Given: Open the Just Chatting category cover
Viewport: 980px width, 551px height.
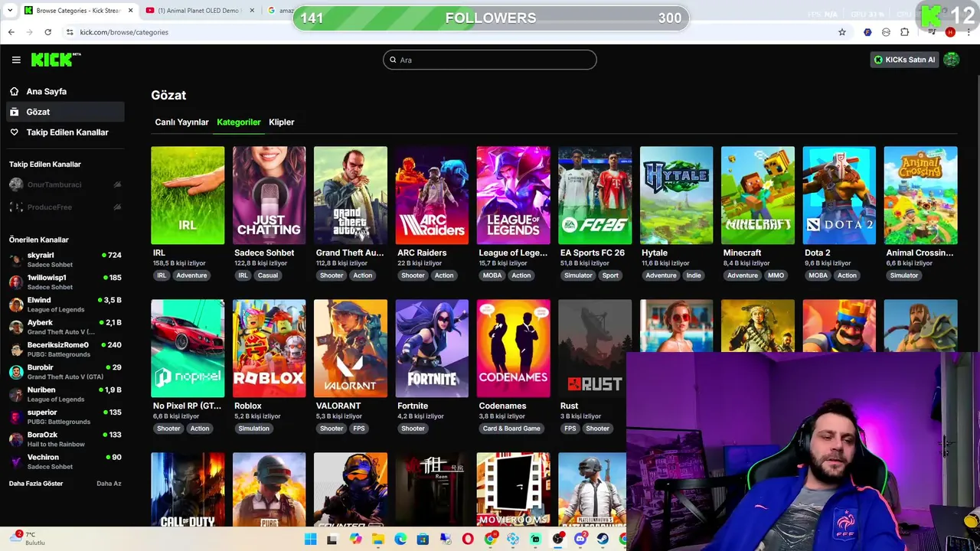Looking at the screenshot, I should click(x=269, y=195).
